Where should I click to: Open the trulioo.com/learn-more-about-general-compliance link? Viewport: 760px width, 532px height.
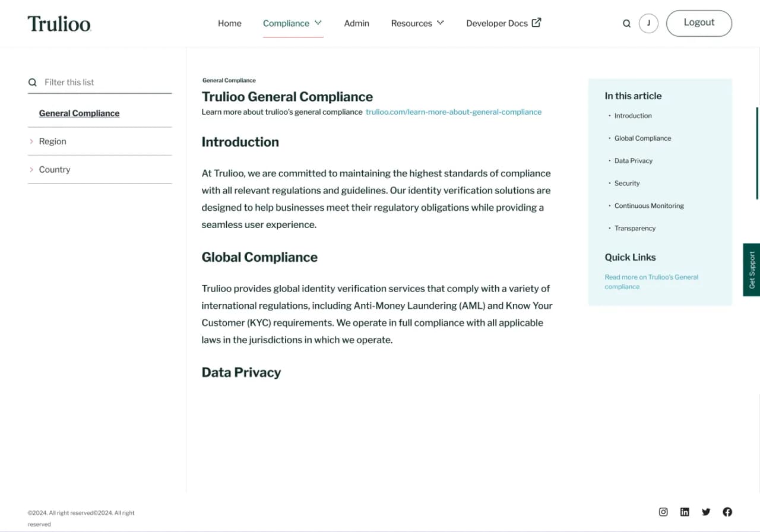tap(454, 112)
